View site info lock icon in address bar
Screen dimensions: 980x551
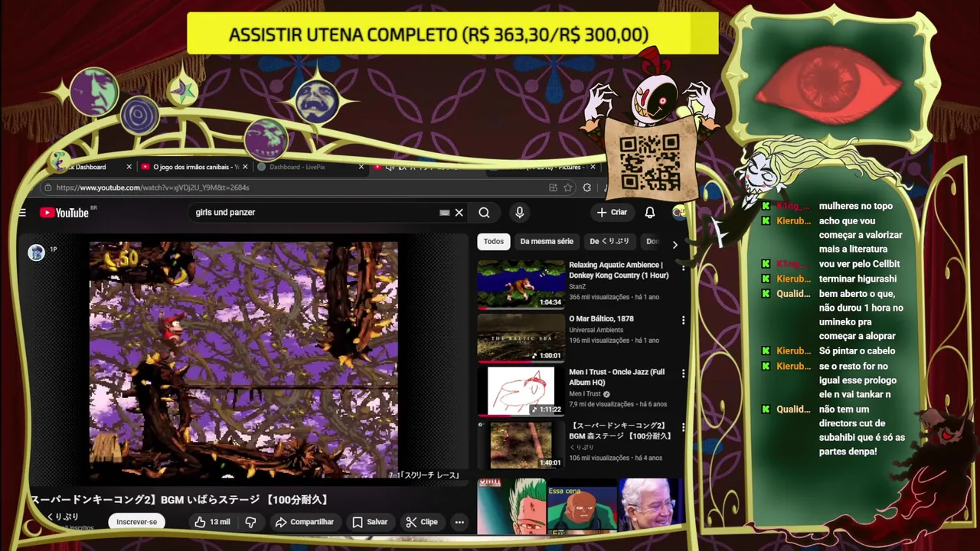click(x=48, y=187)
